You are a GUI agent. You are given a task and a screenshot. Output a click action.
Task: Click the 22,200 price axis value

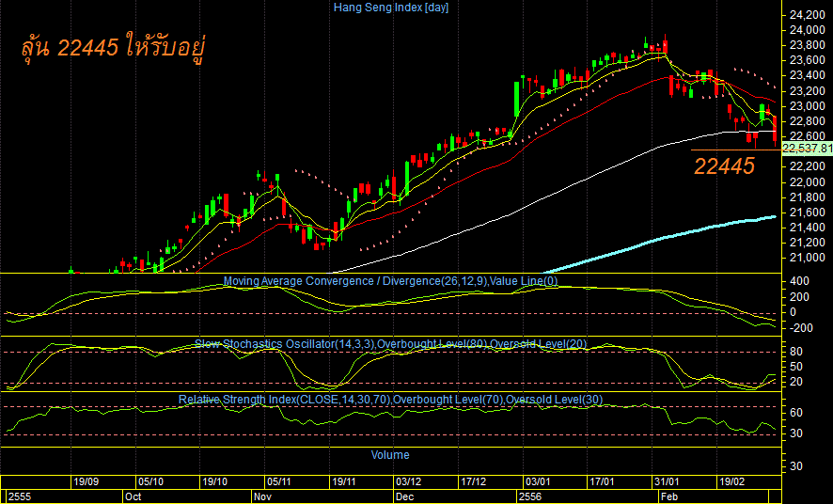click(807, 166)
